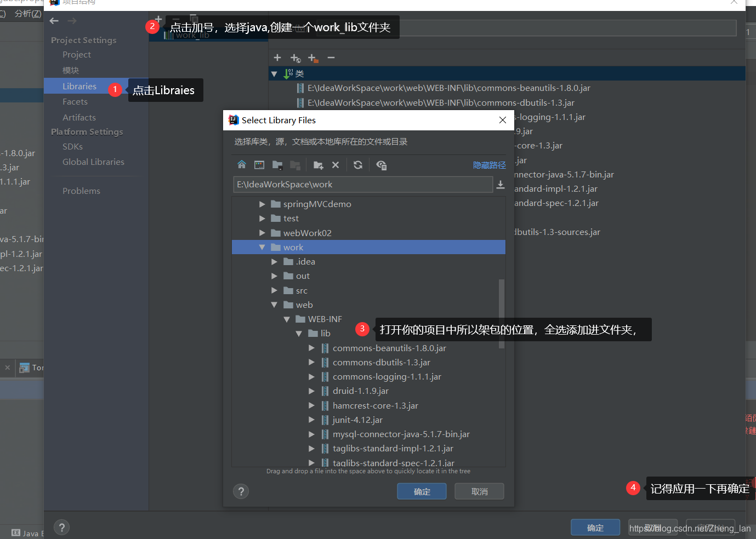Click 确定 at bottom of Project Structure
Screen dimensions: 756x539
point(595,527)
